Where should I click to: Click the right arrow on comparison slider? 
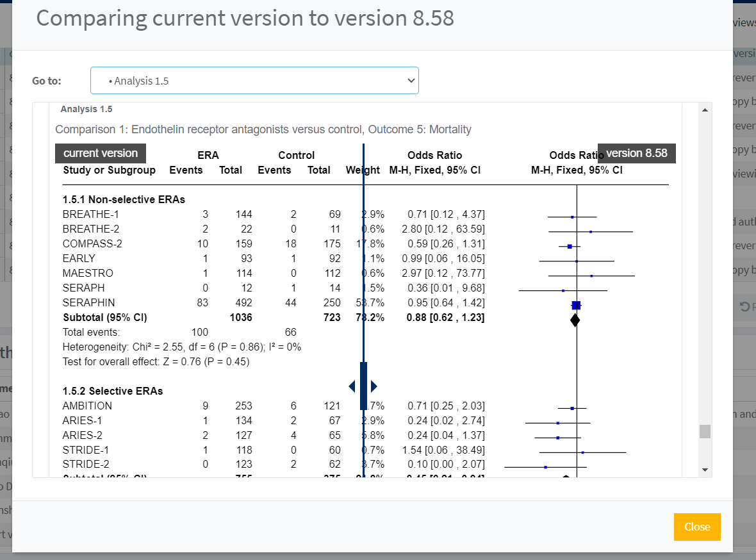click(374, 386)
